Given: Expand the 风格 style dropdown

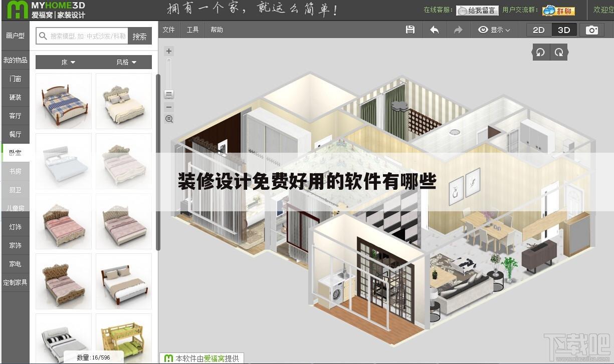Looking at the screenshot, I should (126, 62).
